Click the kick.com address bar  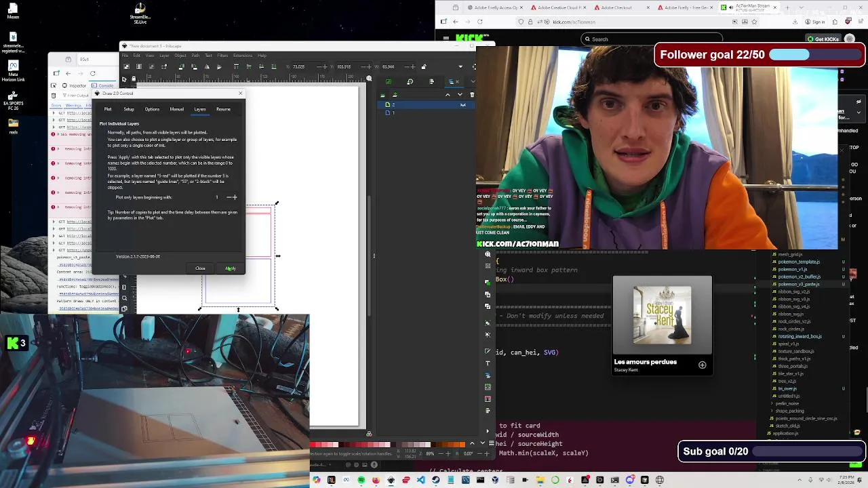(x=637, y=22)
